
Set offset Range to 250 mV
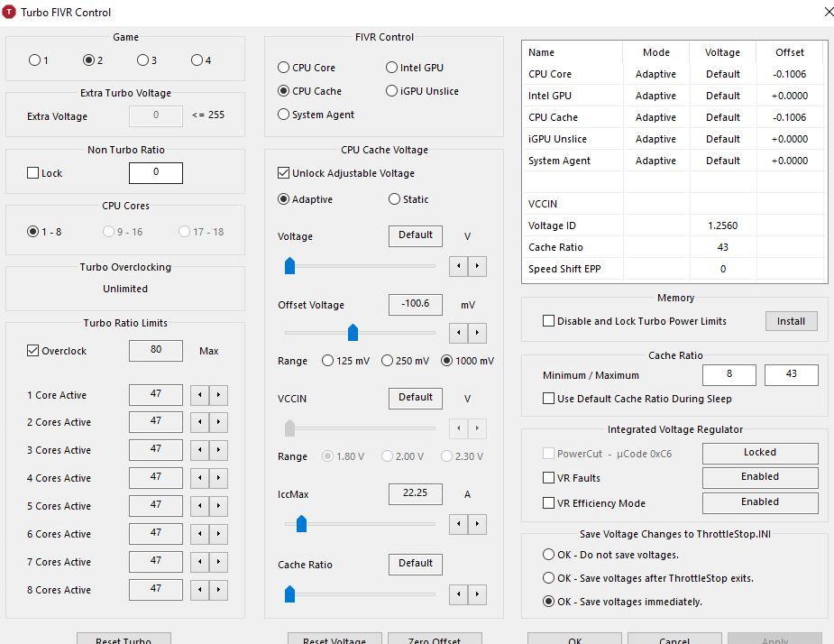point(387,361)
